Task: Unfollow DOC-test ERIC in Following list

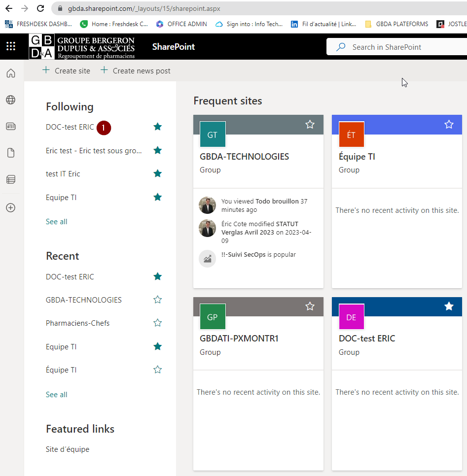Action: (157, 127)
